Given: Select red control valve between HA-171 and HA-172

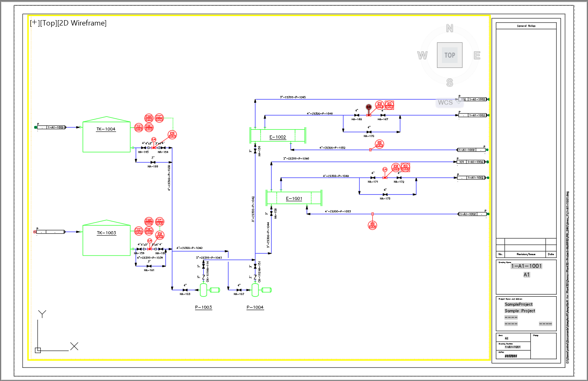Looking at the screenshot, I should (385, 177).
